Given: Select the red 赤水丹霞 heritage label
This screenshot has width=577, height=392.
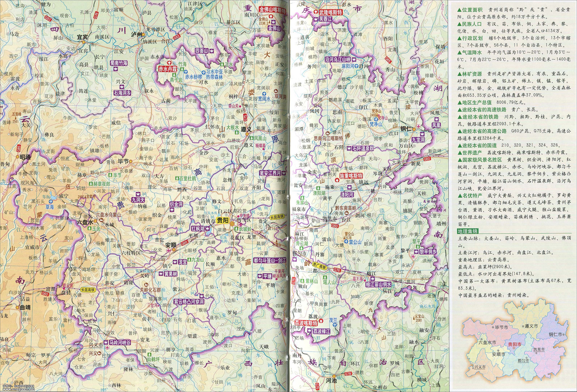Looking at the screenshot, I should 168,69.
